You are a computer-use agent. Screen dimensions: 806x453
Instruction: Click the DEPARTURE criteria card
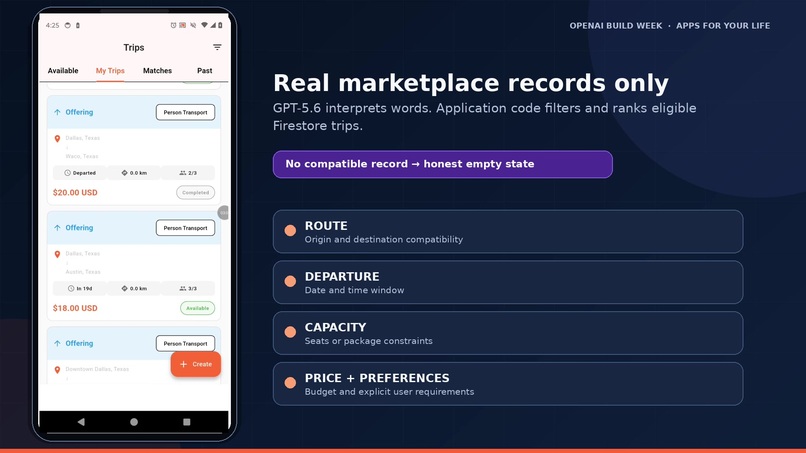[x=508, y=282]
